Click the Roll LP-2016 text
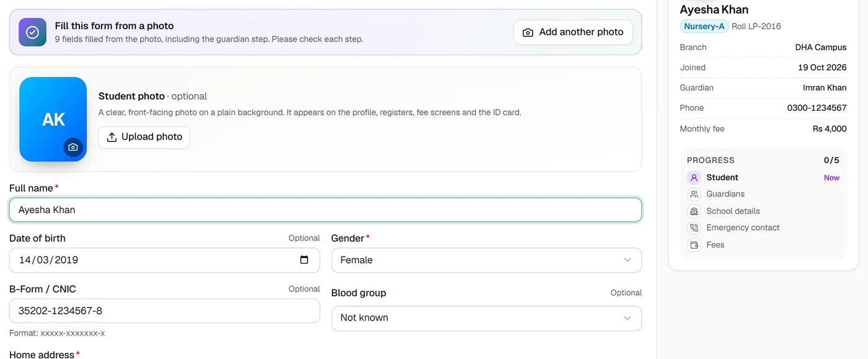868x359 pixels. click(756, 26)
